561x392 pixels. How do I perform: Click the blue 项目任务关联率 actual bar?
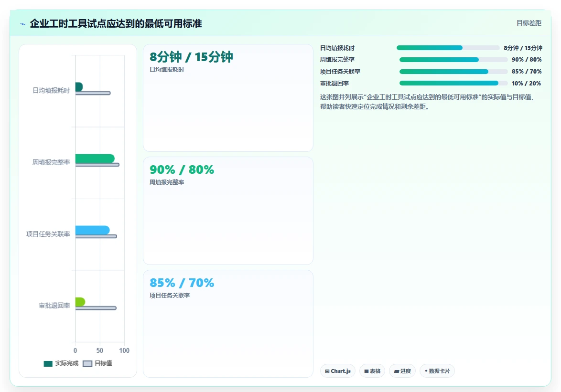92,230
